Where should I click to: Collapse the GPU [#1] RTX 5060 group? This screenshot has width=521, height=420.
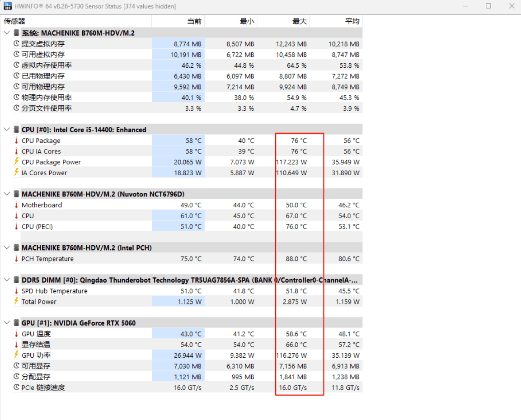6,323
